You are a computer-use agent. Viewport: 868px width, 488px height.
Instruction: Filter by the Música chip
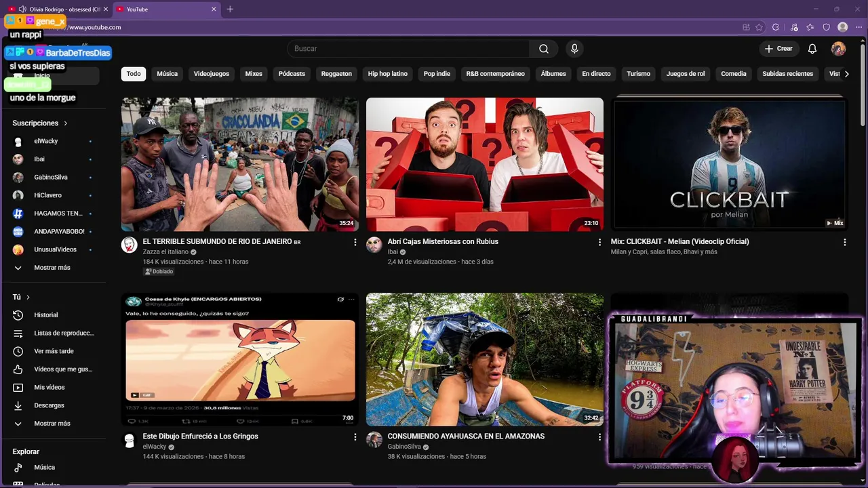pyautogui.click(x=167, y=74)
